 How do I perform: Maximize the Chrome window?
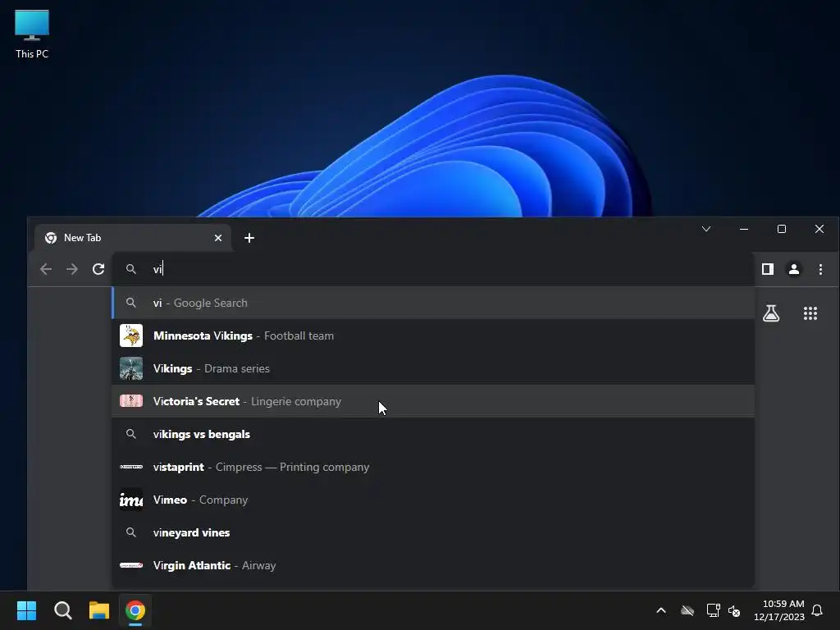coord(782,230)
